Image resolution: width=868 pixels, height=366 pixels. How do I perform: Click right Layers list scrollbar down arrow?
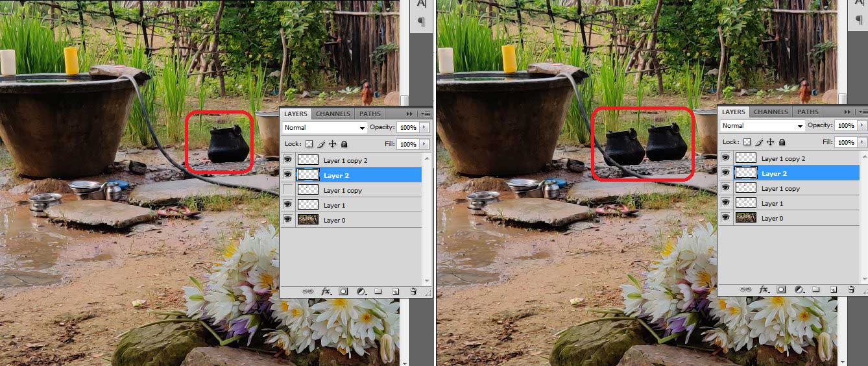[864, 279]
